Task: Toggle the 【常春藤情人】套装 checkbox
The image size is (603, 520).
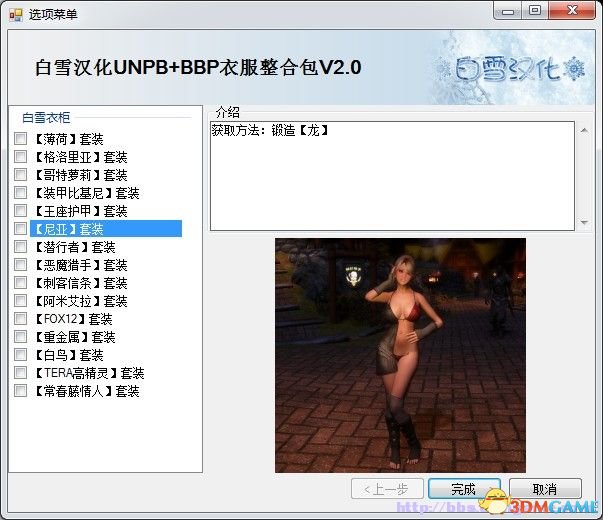Action: pyautogui.click(x=20, y=391)
